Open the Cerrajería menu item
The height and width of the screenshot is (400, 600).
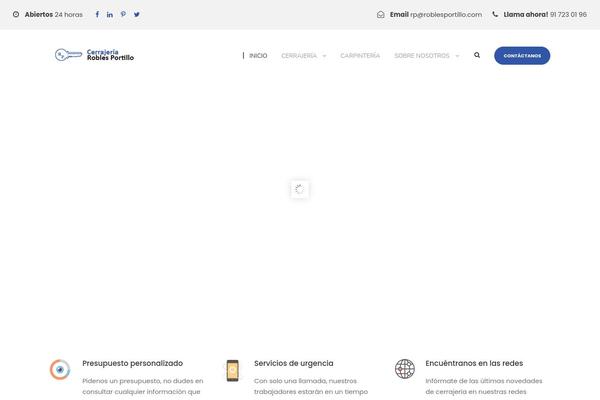299,56
